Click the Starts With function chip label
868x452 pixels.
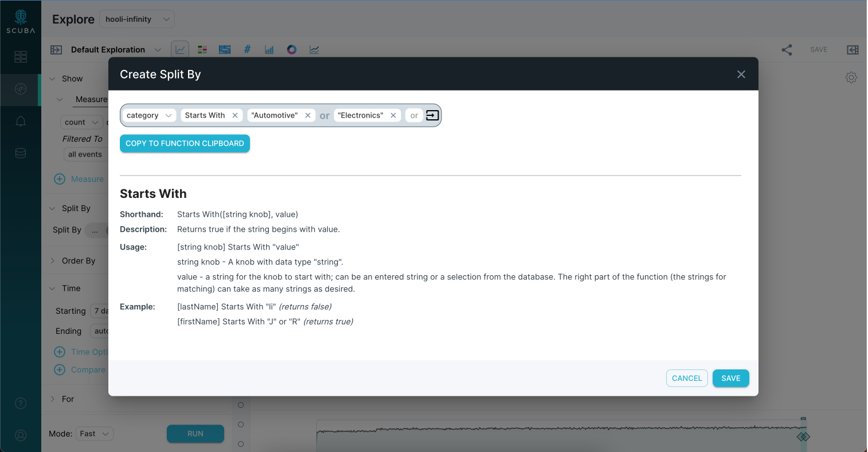[x=205, y=115]
